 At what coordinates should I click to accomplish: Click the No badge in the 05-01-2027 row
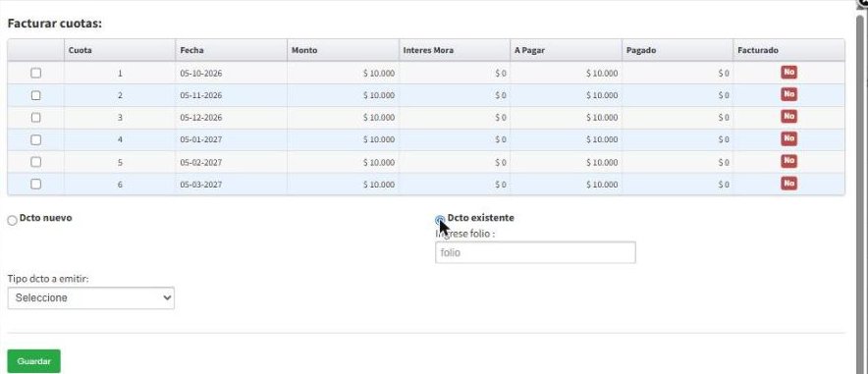(788, 138)
